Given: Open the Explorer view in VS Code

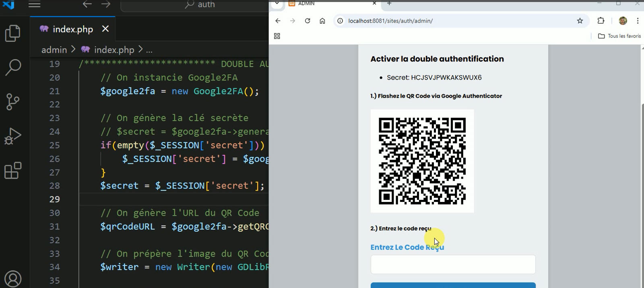Looking at the screenshot, I should click(x=13, y=33).
